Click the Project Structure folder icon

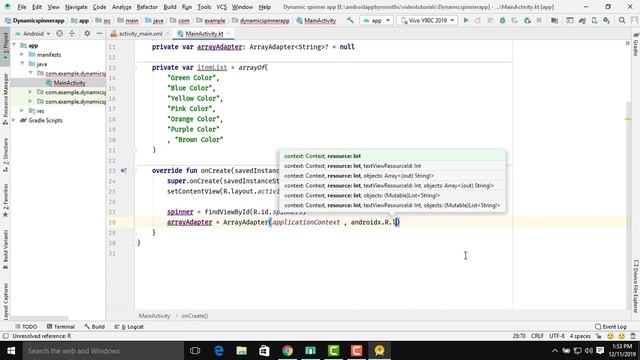click(554, 20)
